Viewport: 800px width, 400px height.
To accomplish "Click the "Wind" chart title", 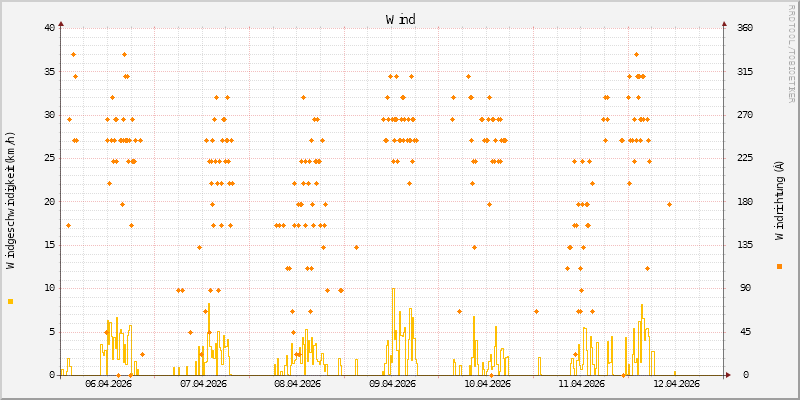I will point(400,19).
